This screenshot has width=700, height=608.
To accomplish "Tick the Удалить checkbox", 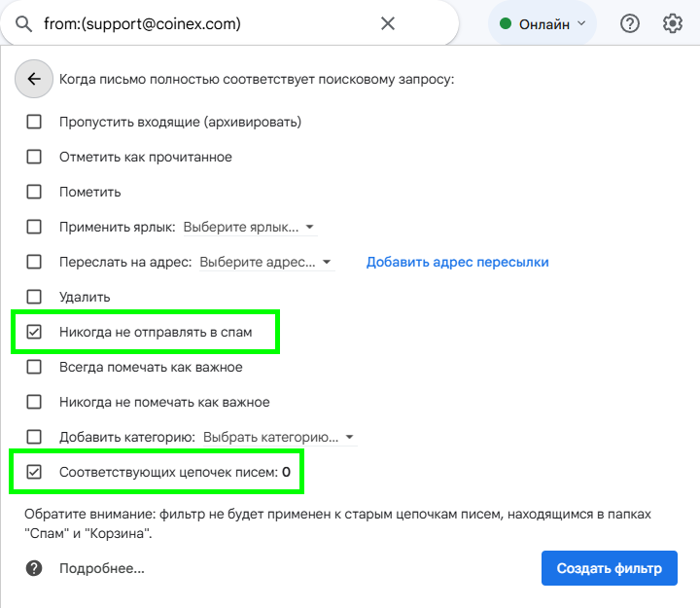I will tap(34, 297).
